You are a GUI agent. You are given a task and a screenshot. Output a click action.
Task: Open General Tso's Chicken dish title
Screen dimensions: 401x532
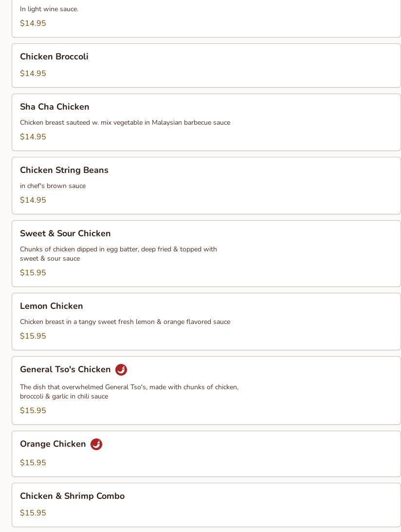[x=65, y=369]
